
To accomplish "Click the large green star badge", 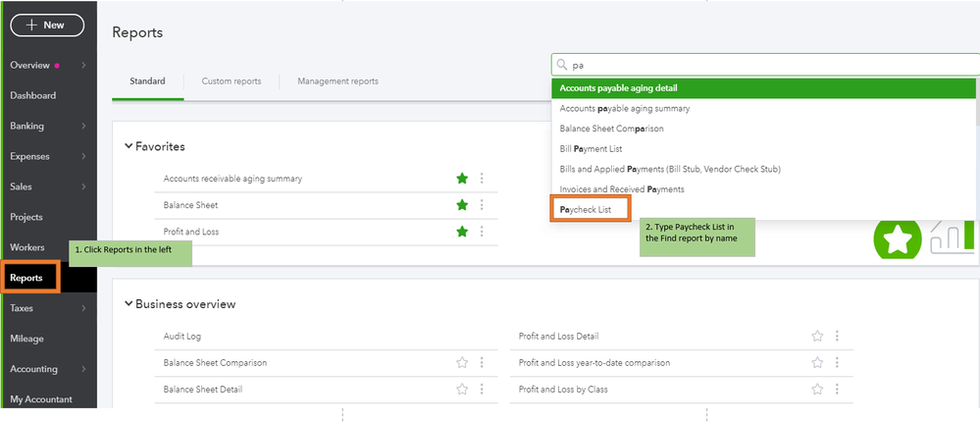I will [x=897, y=238].
